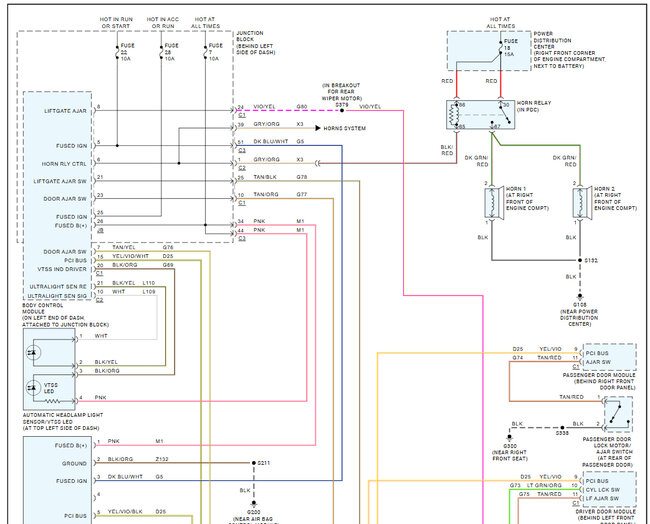The height and width of the screenshot is (524, 650).
Task: Click the 'HORN RELAY (IN PDC)' label
Action: (x=534, y=106)
